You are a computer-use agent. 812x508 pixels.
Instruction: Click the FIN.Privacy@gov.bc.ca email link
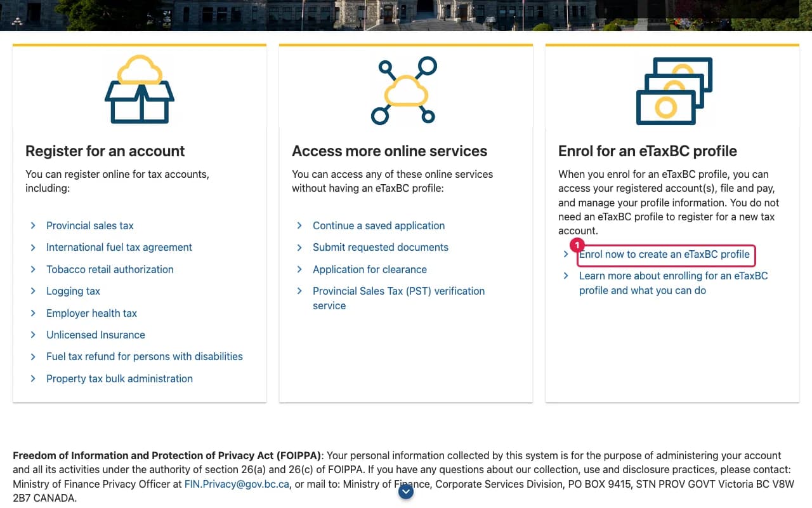click(237, 484)
